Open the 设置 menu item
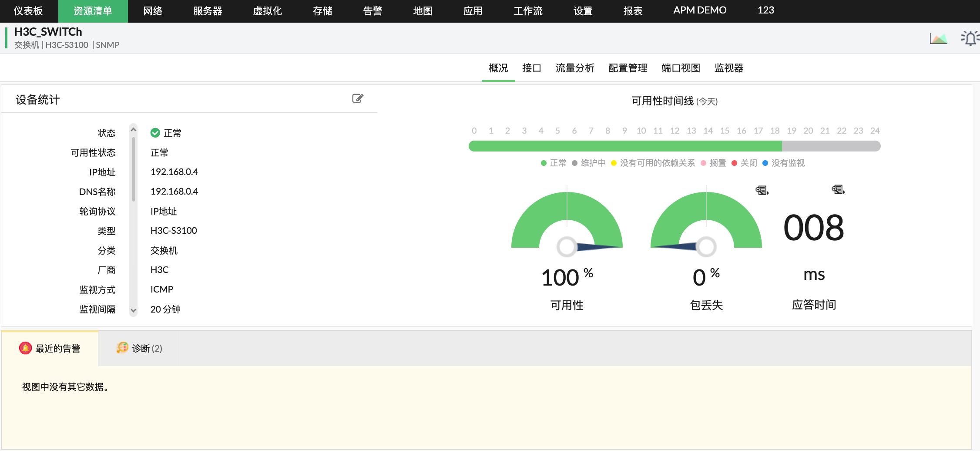The width and height of the screenshot is (980, 451). (x=582, y=10)
